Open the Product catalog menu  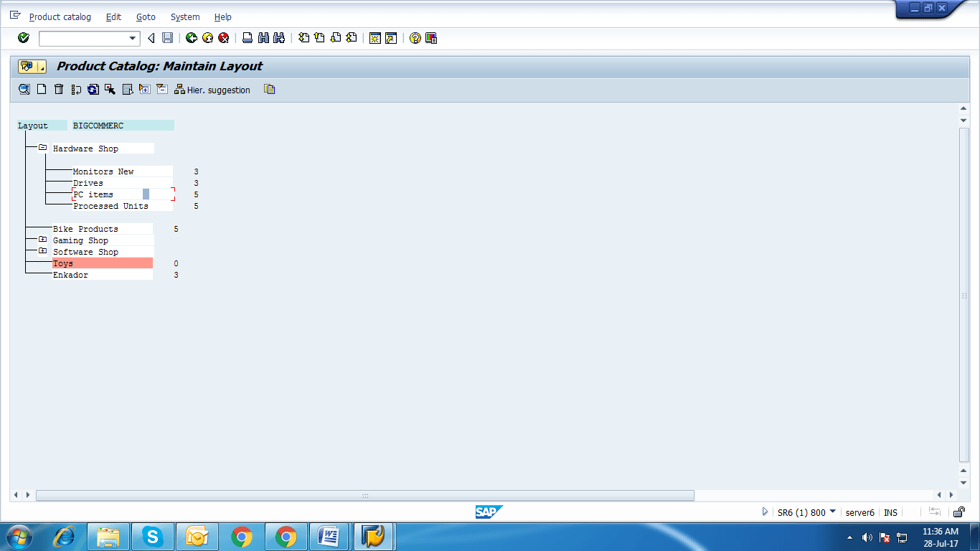point(60,17)
